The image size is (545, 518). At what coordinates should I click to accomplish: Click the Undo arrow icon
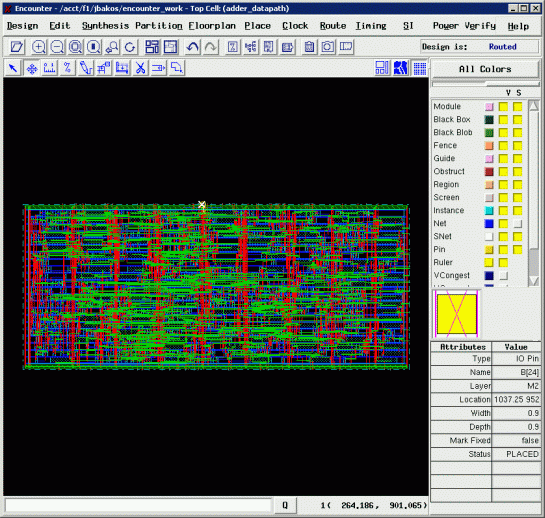[192, 47]
